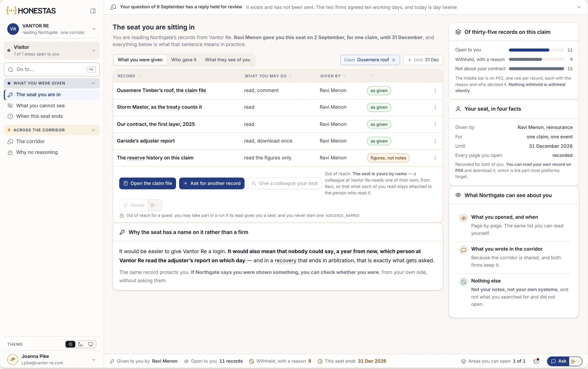Sort by Record column
The width and height of the screenshot is (588, 369).
coord(129,76)
